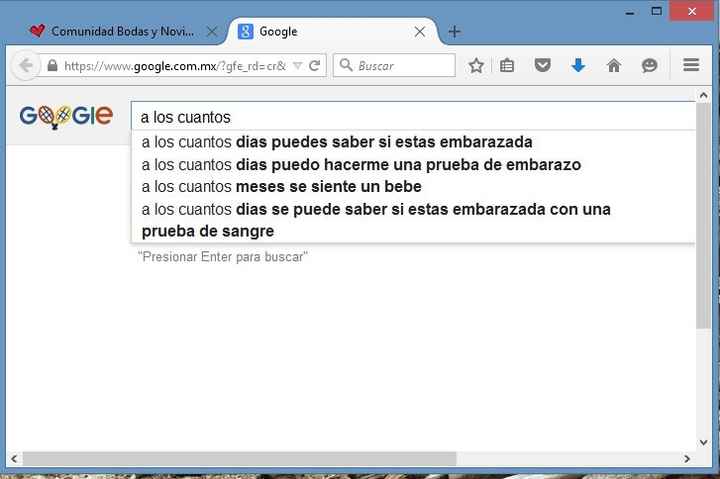Save page to Pocket icon
This screenshot has height=479, width=720.
pyautogui.click(x=542, y=65)
